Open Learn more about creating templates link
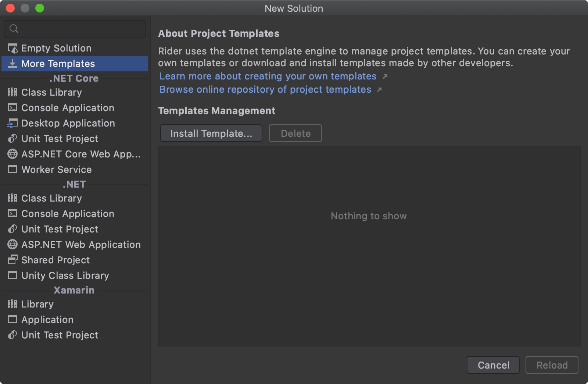The height and width of the screenshot is (384, 588). (268, 76)
